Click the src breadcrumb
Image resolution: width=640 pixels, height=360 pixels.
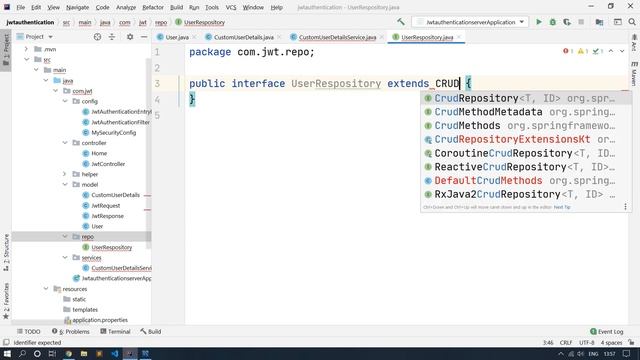tap(66, 22)
